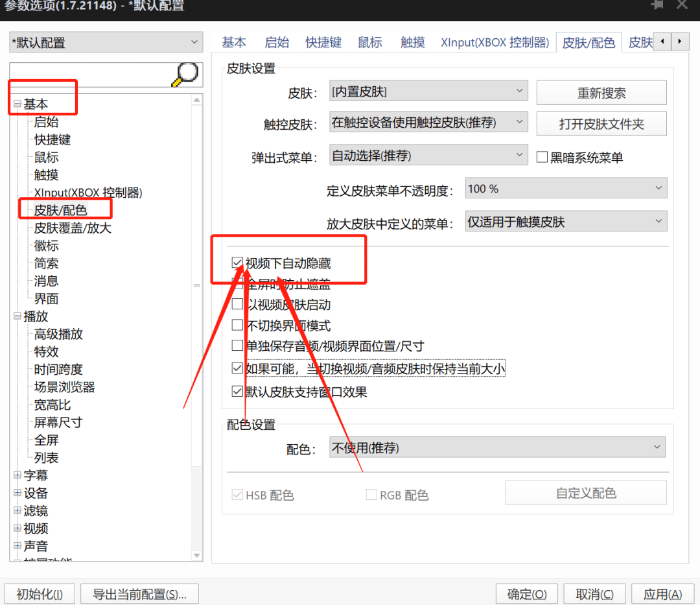700x605 pixels.
Task: Click 导出当前配置(S)... button
Action: pyautogui.click(x=139, y=594)
